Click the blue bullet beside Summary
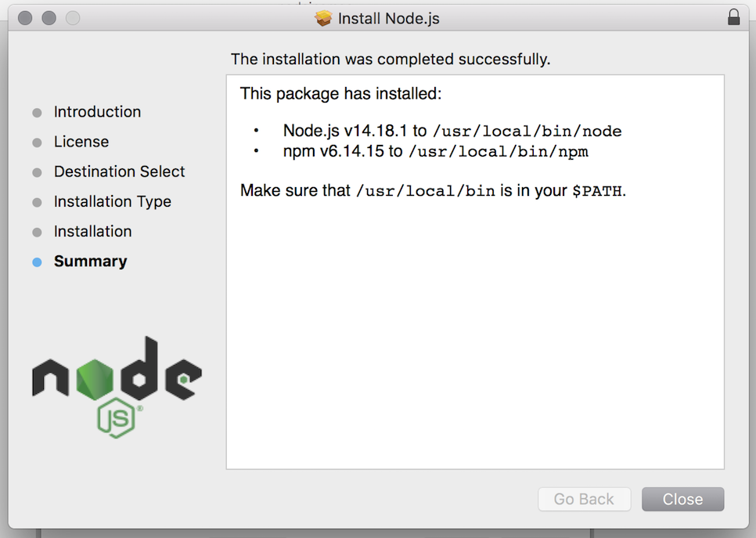 point(37,262)
